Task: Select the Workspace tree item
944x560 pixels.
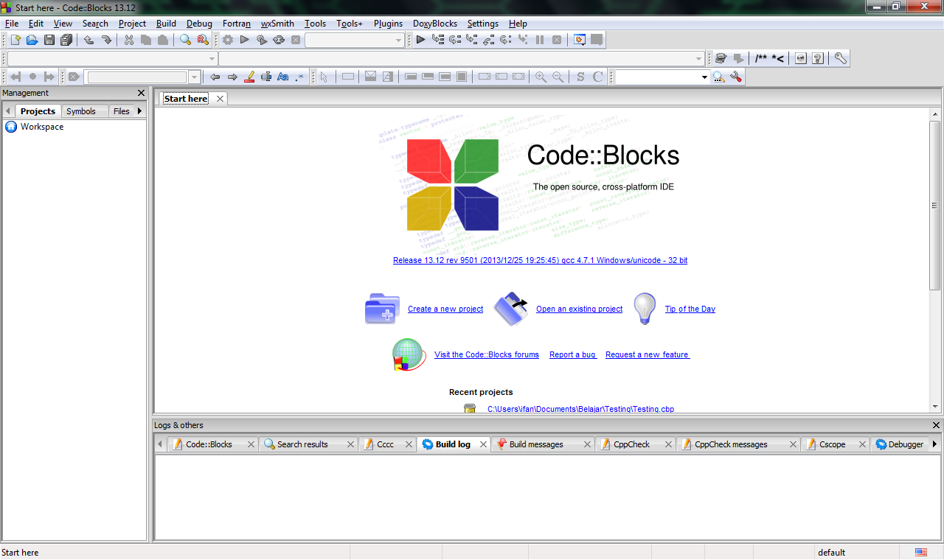Action: click(x=42, y=127)
